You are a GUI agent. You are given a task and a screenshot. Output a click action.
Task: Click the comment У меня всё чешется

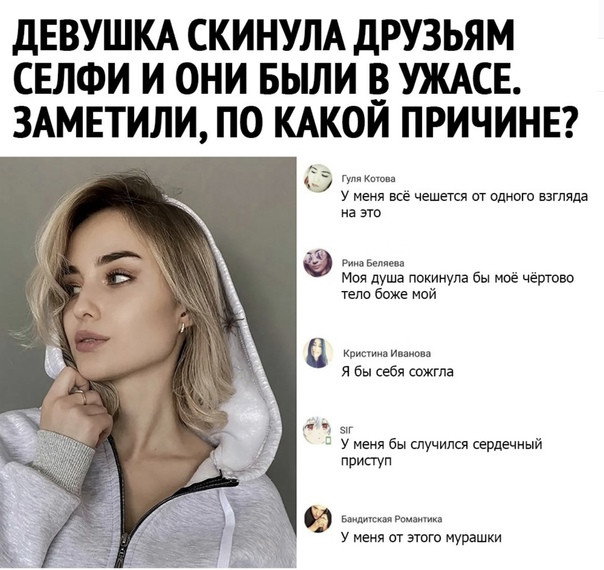(x=465, y=205)
